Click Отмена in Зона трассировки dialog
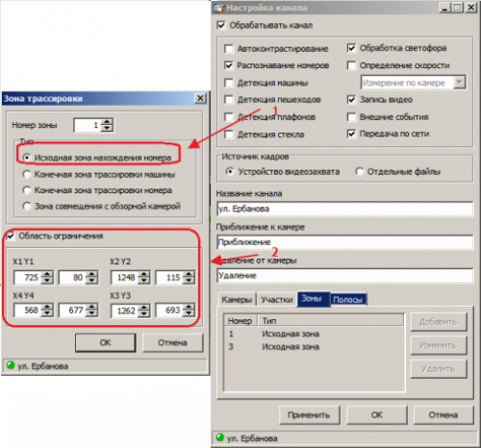 coord(172,342)
